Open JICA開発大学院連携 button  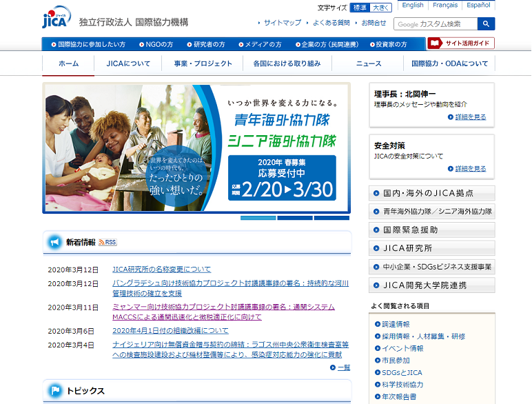point(432,285)
